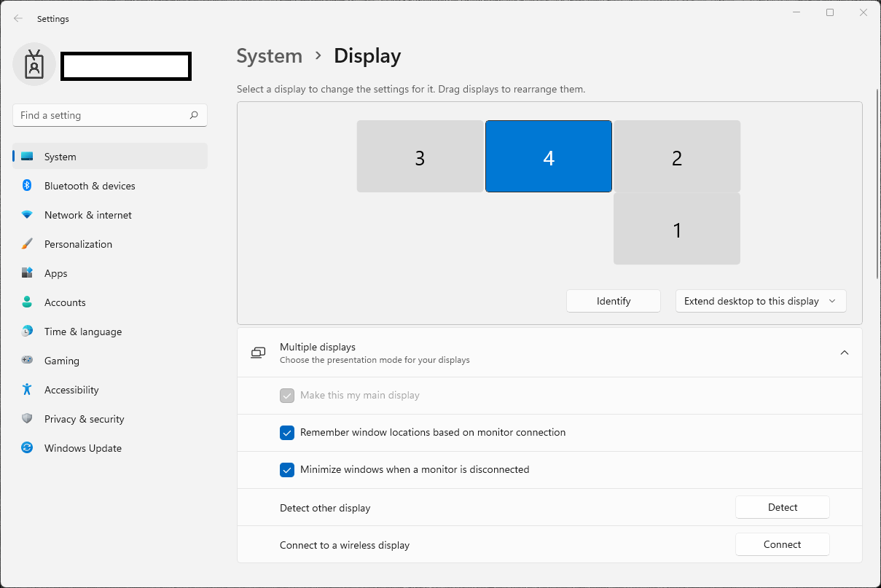881x588 pixels.
Task: Go to Privacy & security section
Action: [110, 419]
